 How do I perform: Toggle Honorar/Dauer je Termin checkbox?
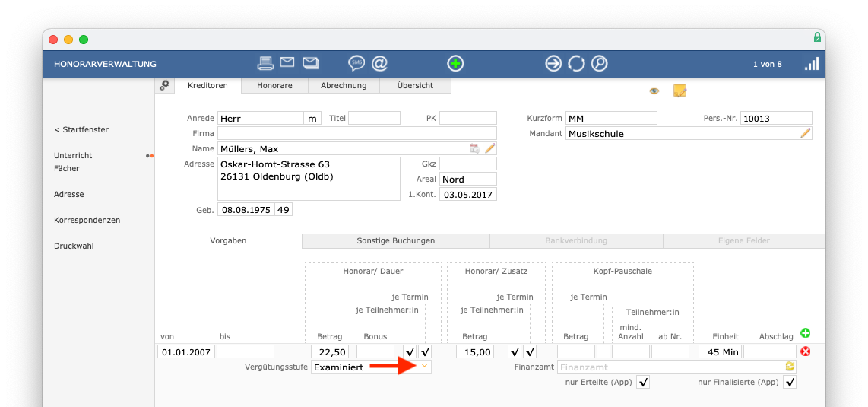pyautogui.click(x=425, y=351)
